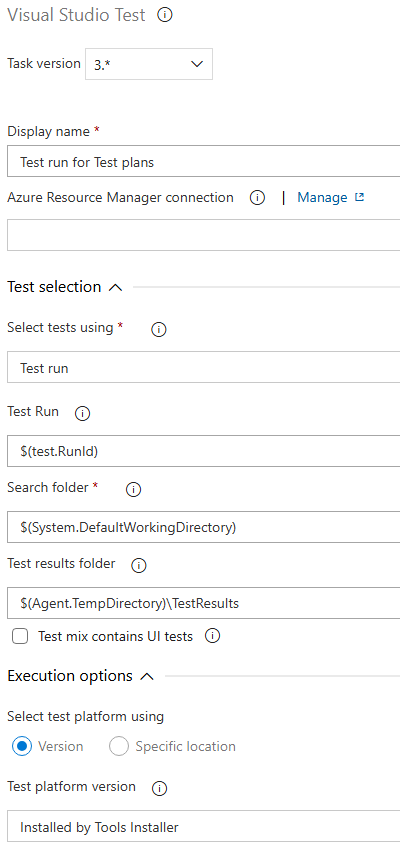Choose Specific location radio option

point(118,746)
